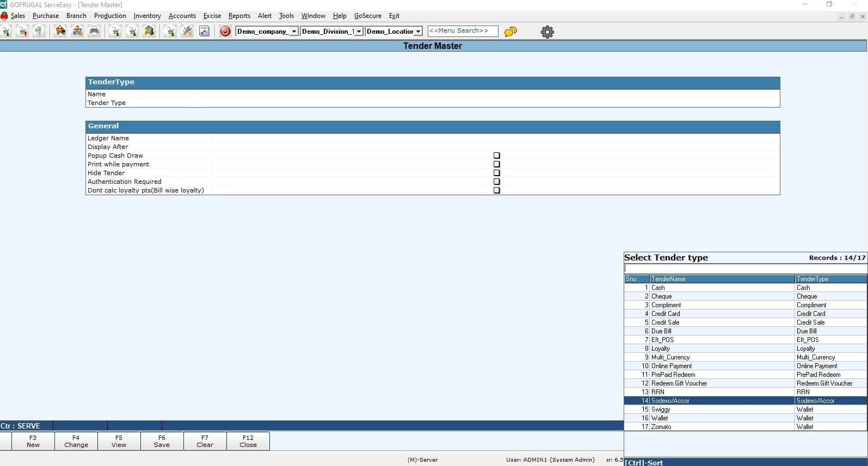Click the Display After input field
Image resolution: width=868 pixels, height=466 pixels.
[496, 147]
